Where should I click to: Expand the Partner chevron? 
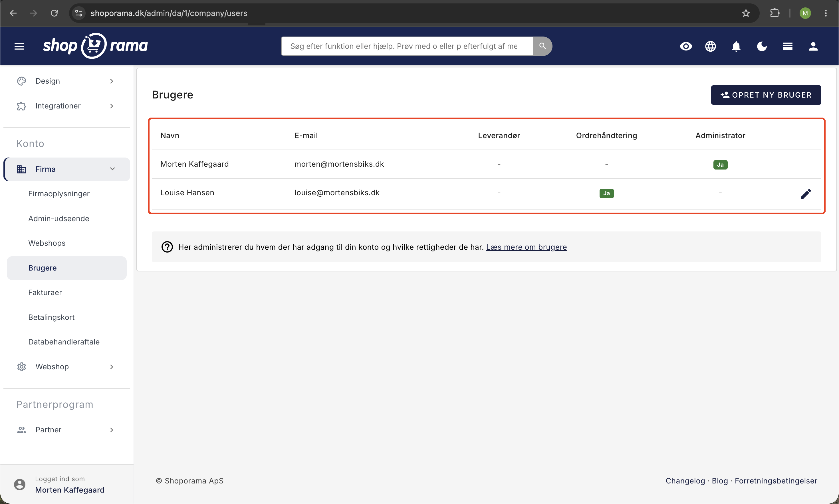(x=112, y=430)
